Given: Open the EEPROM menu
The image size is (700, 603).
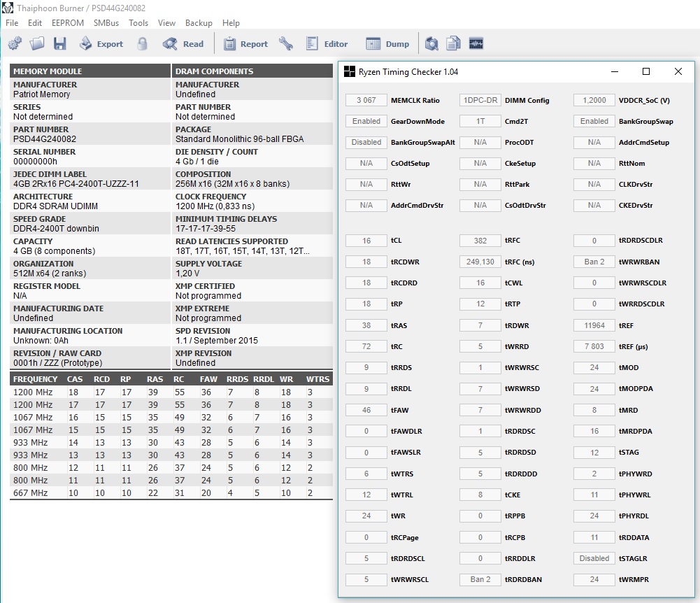Looking at the screenshot, I should point(68,23).
